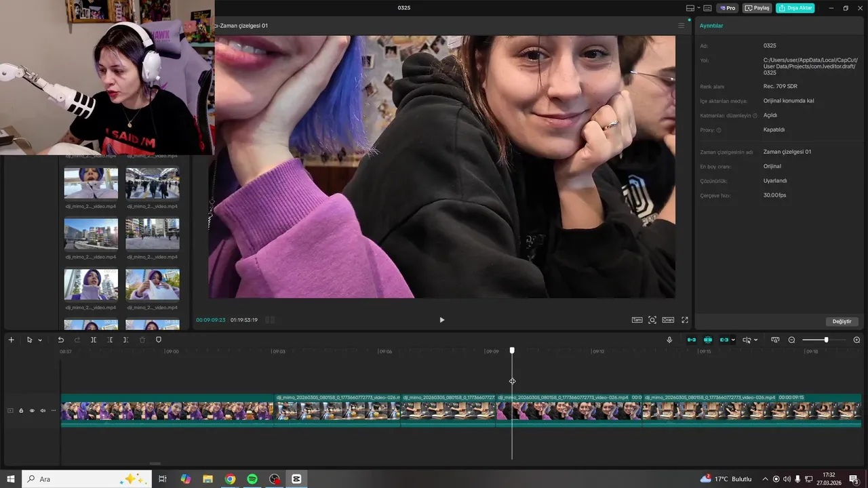
Task: Click Dışa Aktar export button
Action: [795, 8]
